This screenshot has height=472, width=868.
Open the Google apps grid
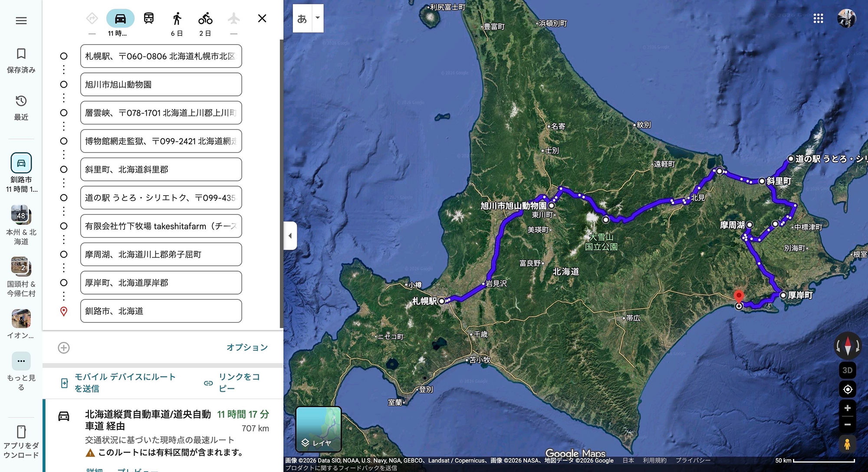coord(818,18)
